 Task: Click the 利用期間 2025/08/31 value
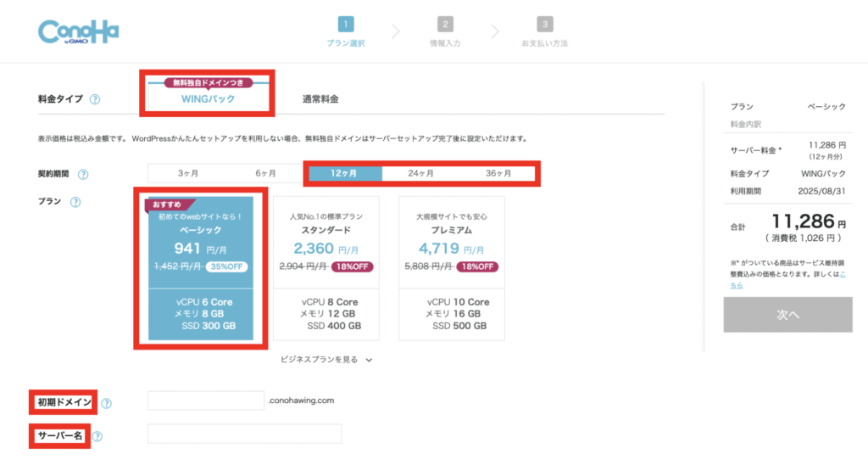[821, 191]
